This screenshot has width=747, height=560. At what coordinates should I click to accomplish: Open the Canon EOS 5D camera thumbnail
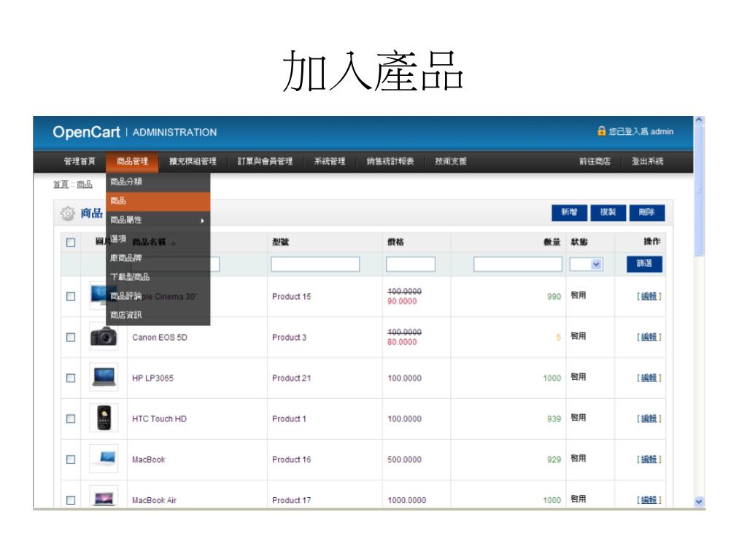(104, 337)
